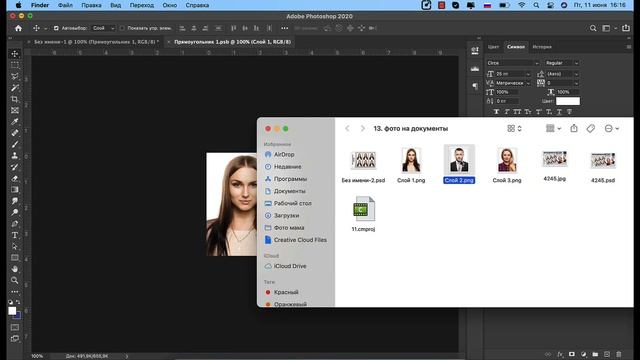Screen dimensions: 640x360
Task: Select the Crop tool
Action: 15,99
